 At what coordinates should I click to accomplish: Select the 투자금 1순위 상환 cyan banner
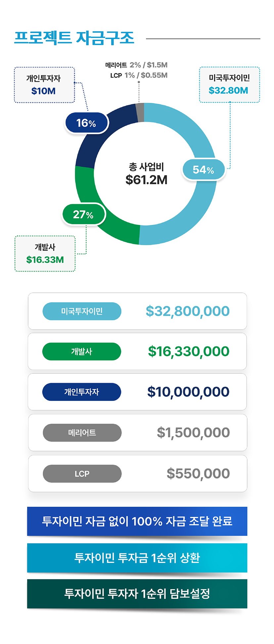[x=137, y=558]
